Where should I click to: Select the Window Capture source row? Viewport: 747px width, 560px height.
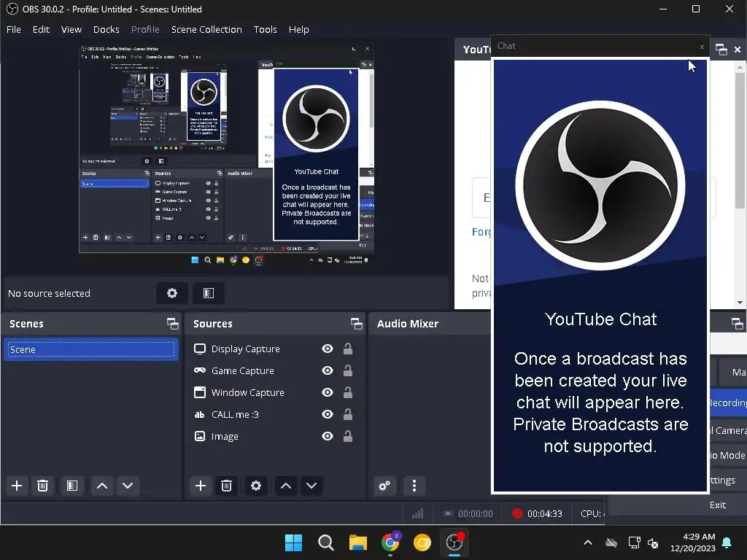click(x=274, y=392)
